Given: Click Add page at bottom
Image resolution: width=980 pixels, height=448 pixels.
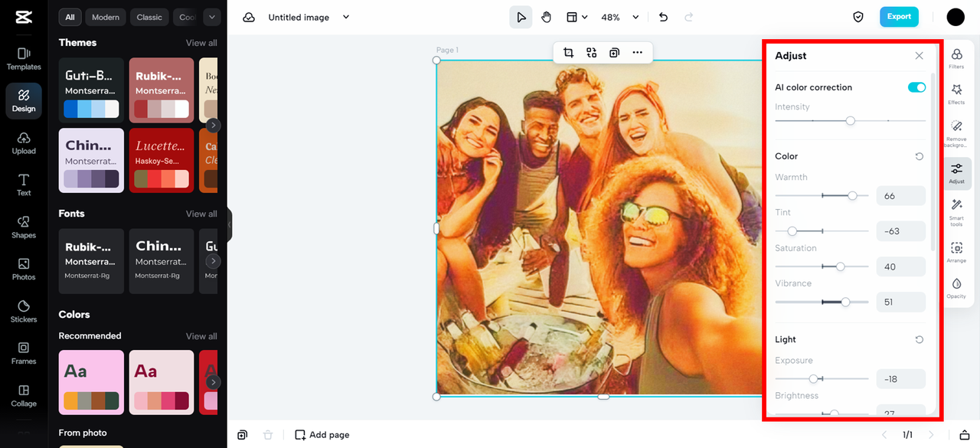Looking at the screenshot, I should tap(322, 435).
